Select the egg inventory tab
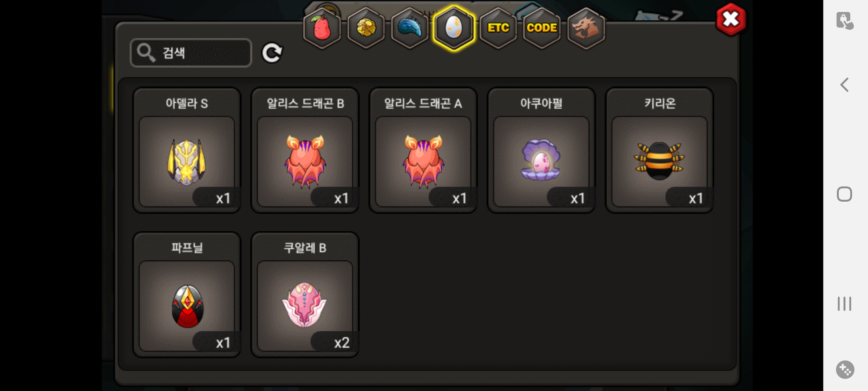The width and height of the screenshot is (868, 391). point(454,28)
